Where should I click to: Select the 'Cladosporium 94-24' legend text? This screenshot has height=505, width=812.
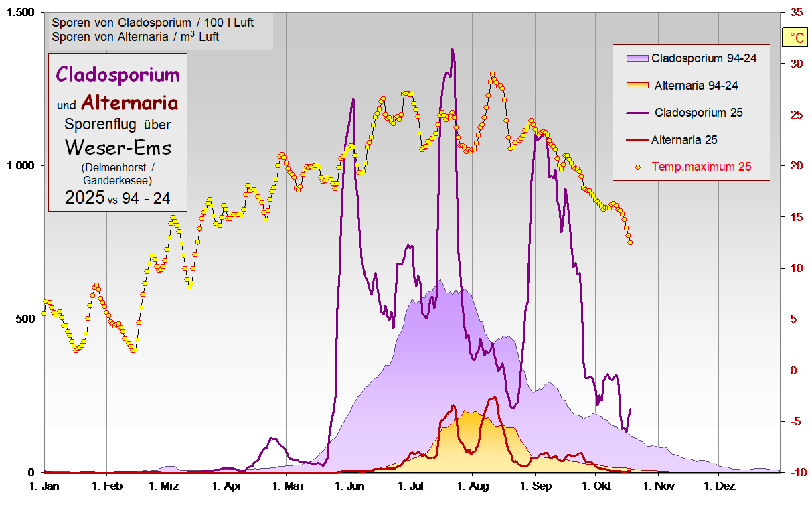pos(704,58)
